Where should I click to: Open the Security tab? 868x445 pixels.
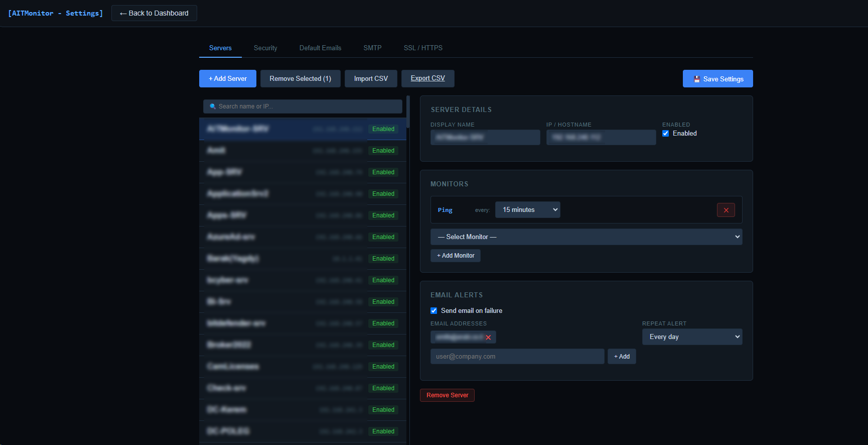[265, 48]
